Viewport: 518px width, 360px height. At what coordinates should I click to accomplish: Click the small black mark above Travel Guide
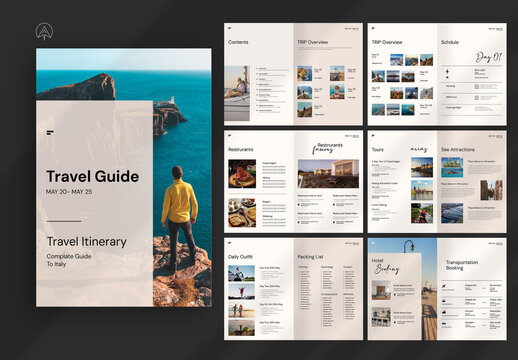[50, 133]
